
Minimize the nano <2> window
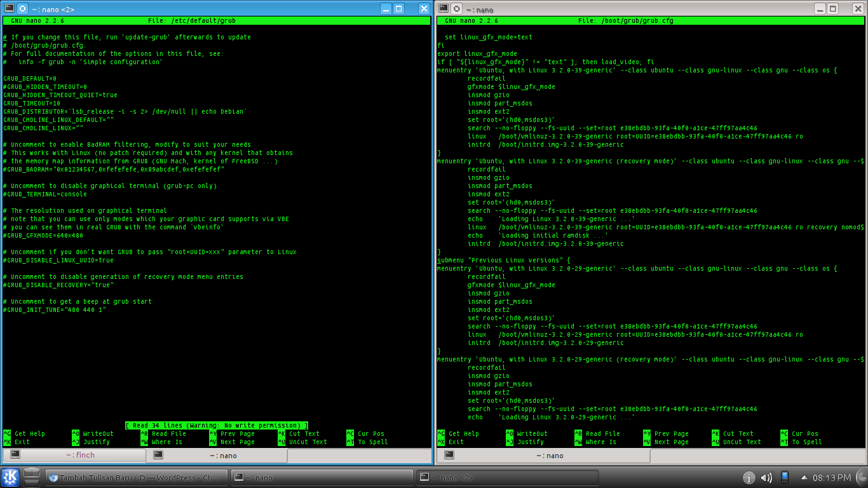pos(385,8)
